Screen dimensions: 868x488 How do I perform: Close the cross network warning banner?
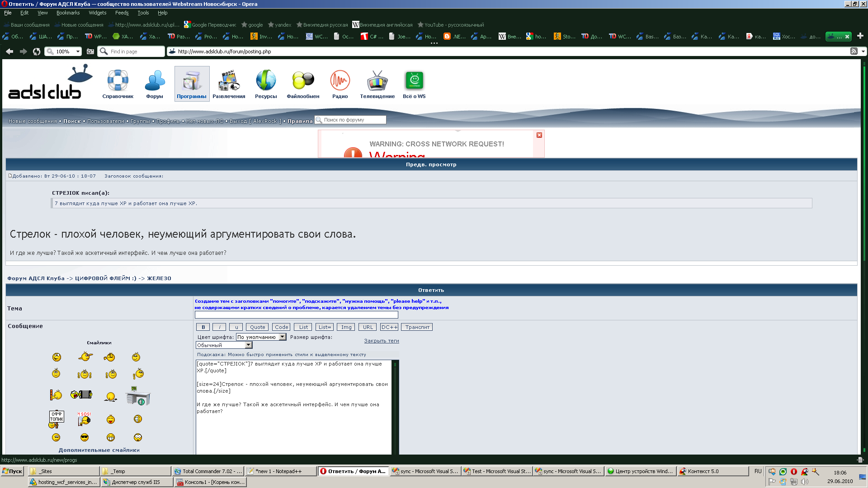[x=539, y=135]
